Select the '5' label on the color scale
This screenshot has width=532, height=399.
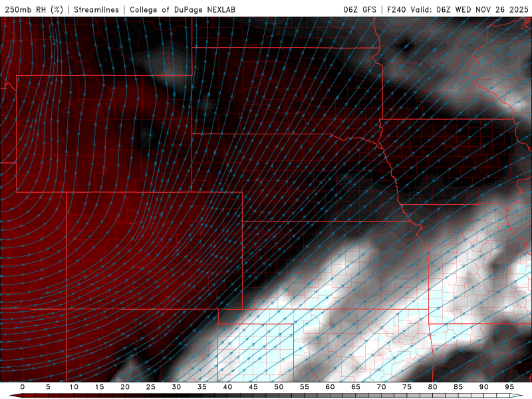48,387
